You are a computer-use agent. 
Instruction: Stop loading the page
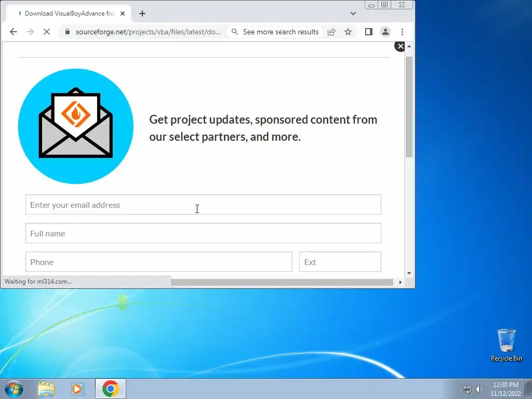(47, 32)
